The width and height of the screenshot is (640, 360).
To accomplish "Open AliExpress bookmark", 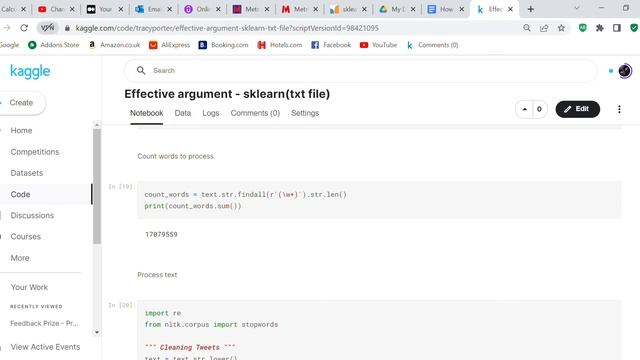I will 169,45.
